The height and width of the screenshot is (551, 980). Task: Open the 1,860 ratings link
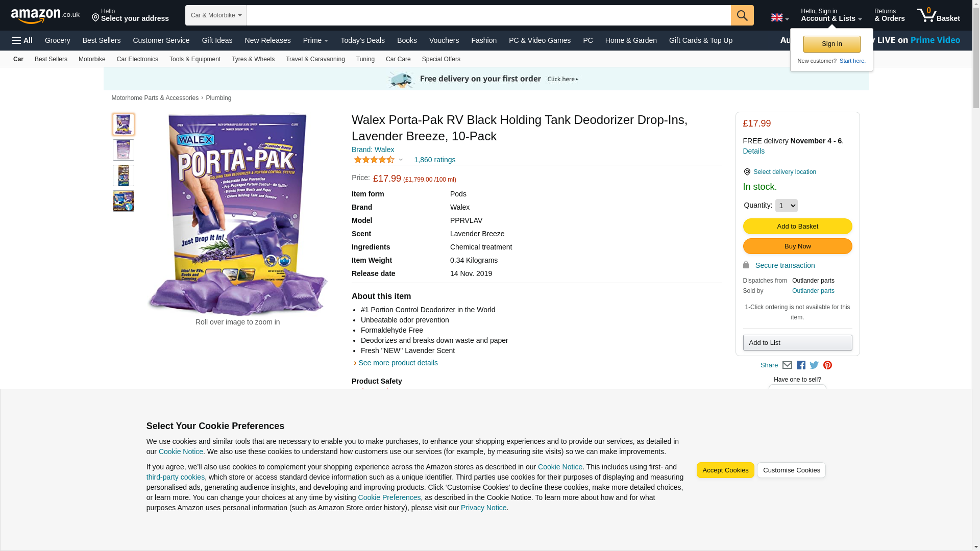pos(434,160)
